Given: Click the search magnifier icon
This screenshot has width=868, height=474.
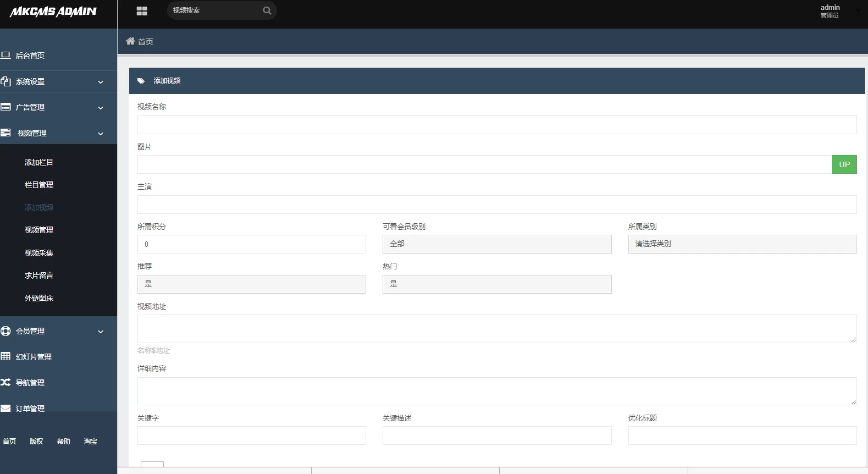Looking at the screenshot, I should point(267,10).
